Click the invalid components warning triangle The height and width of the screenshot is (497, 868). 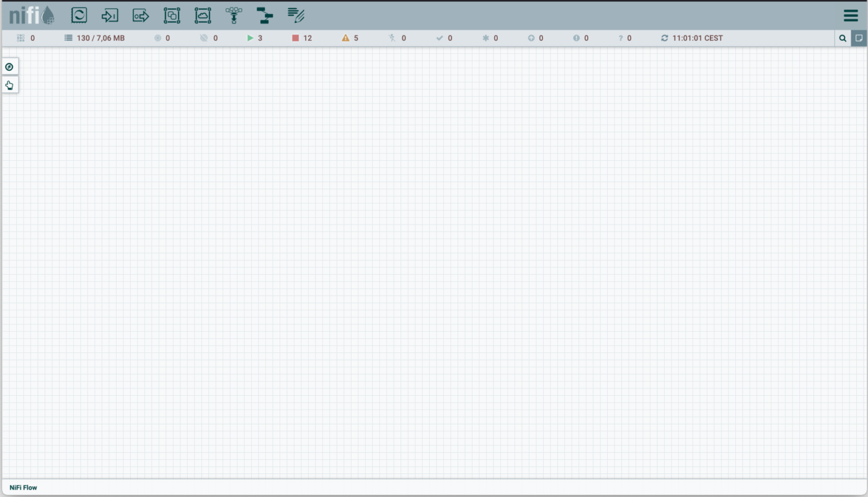[345, 38]
